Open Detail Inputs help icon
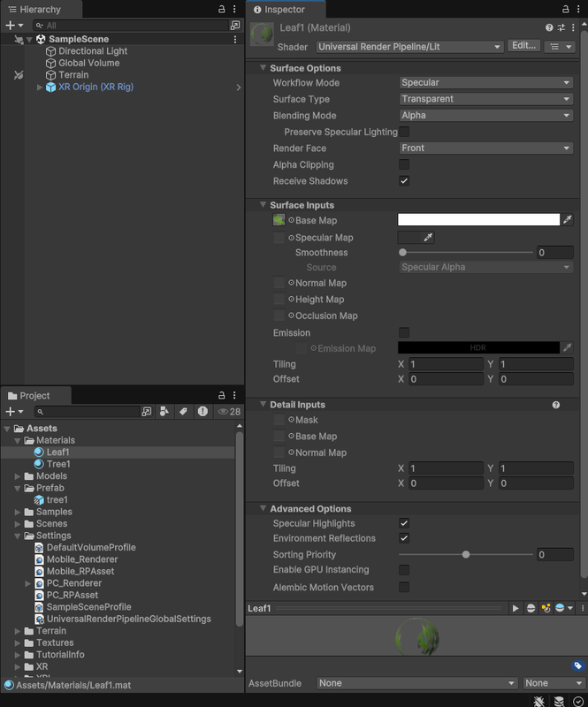 [x=556, y=405]
